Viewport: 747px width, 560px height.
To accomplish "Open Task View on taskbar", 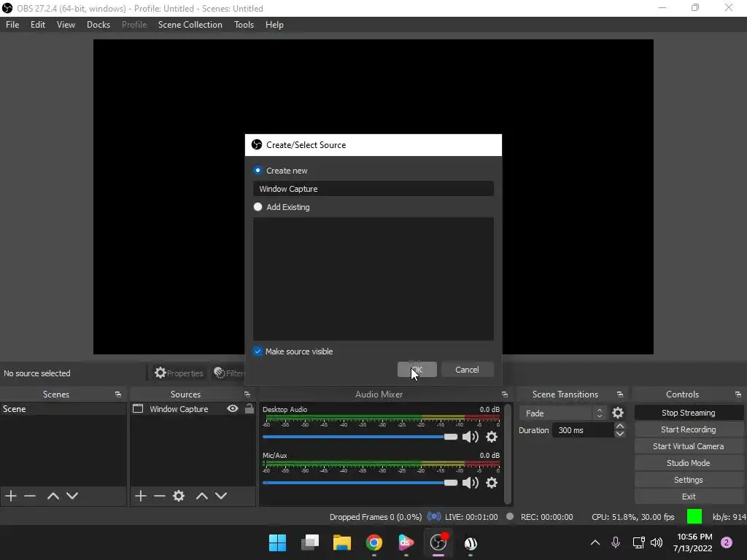I will point(309,542).
